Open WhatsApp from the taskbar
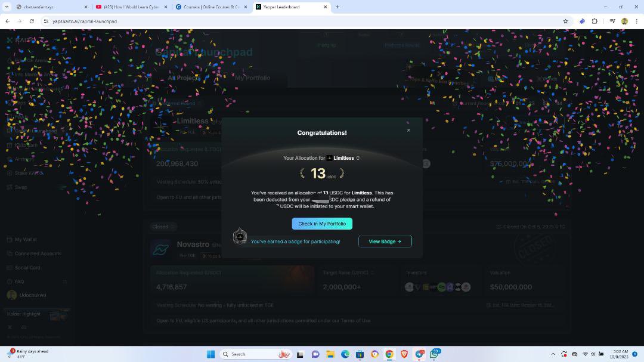 pyautogui.click(x=434, y=354)
